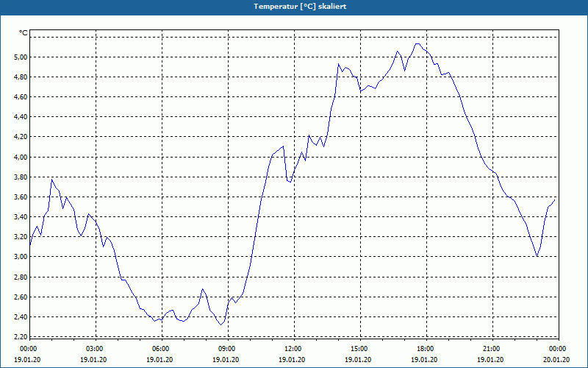Image resolution: width=588 pixels, height=368 pixels.
Task: Select the 4,20 y-axis label
Action: tap(20, 137)
